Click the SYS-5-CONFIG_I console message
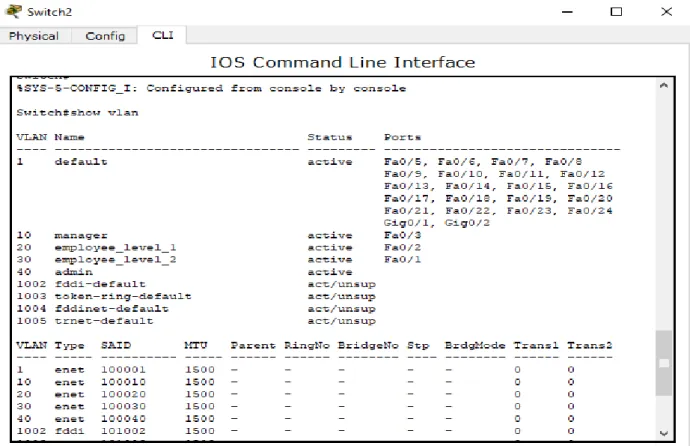The image size is (690, 446). [211, 88]
